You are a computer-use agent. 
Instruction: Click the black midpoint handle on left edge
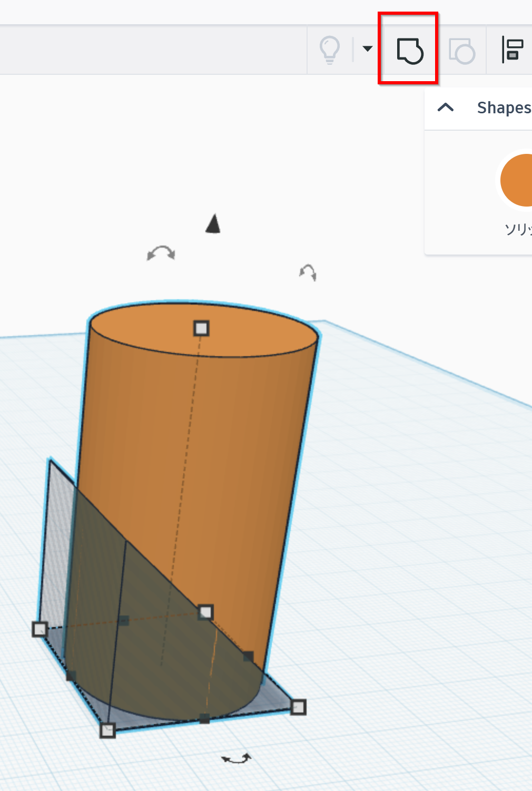point(71,676)
